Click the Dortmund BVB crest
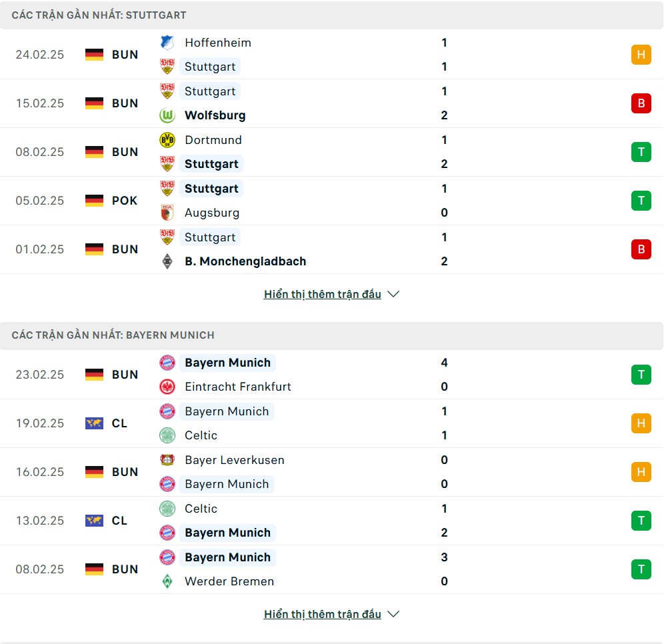 point(167,140)
